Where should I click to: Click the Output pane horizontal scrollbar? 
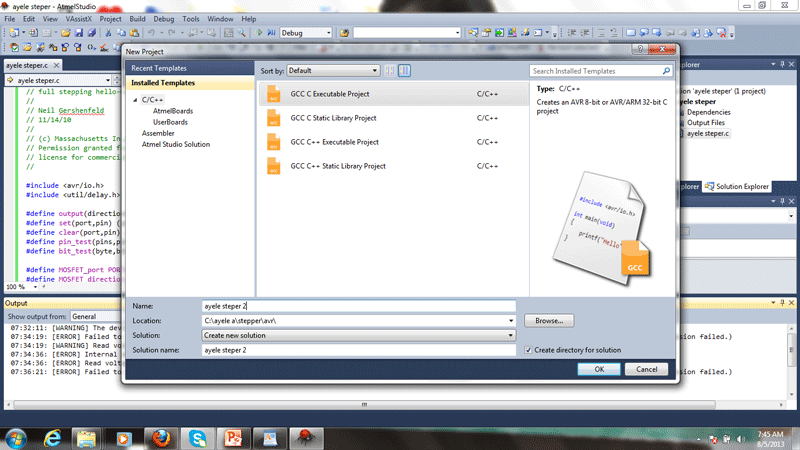tap(364, 405)
